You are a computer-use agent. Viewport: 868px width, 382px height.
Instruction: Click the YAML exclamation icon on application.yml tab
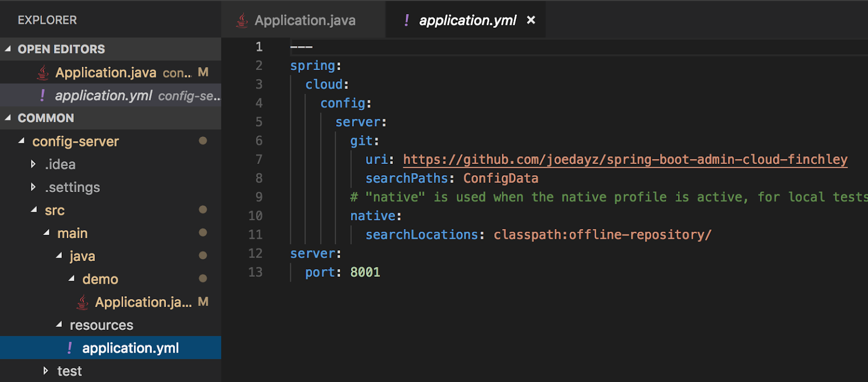coord(406,21)
